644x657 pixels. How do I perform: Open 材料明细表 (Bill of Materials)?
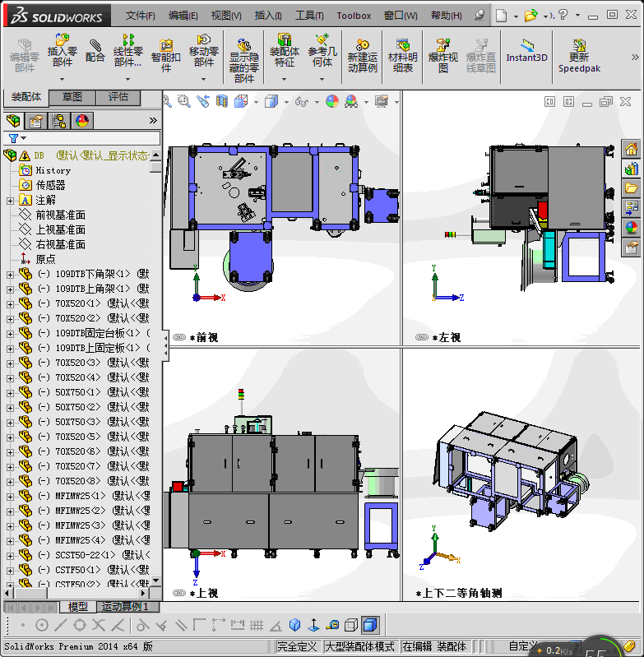(x=403, y=56)
